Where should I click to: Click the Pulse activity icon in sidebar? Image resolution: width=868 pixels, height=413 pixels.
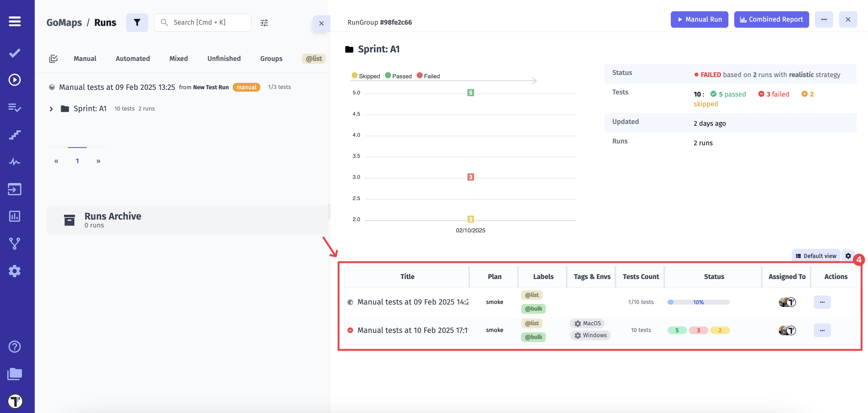point(15,162)
